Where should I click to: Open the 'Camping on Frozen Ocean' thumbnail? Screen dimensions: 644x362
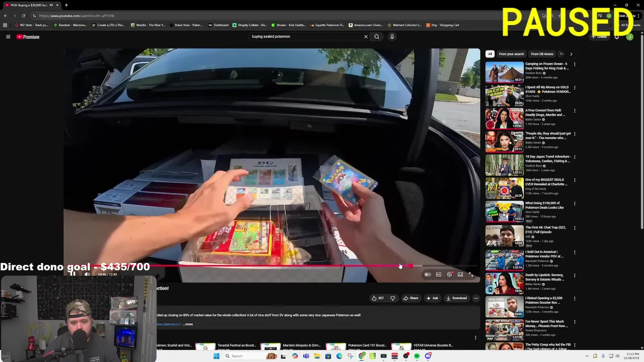[x=504, y=72]
